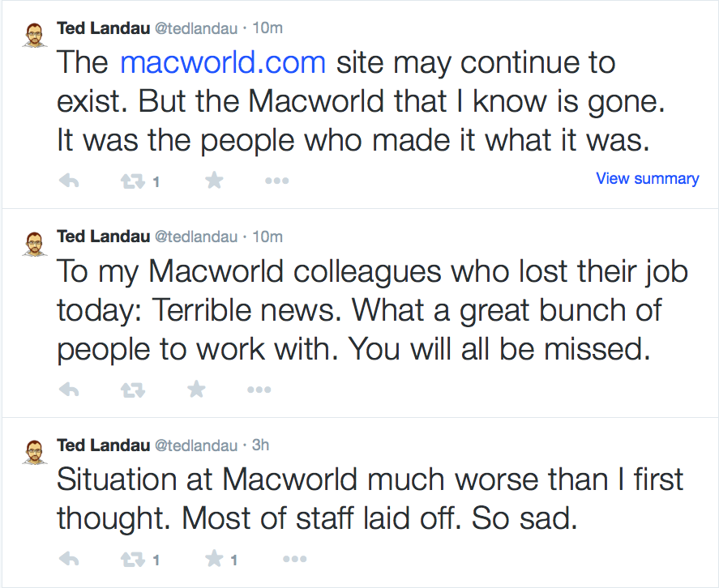Retweet the macworld.com site tweet
The width and height of the screenshot is (719, 588).
pyautogui.click(x=131, y=181)
